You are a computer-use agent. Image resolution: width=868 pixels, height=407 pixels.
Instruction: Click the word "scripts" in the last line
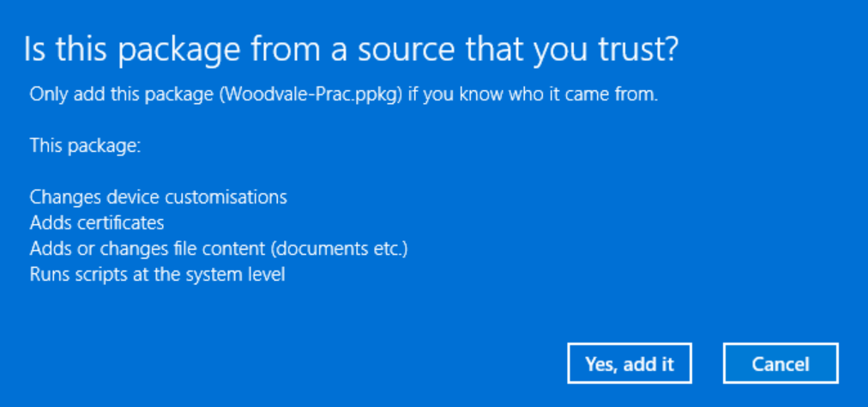pos(91,275)
